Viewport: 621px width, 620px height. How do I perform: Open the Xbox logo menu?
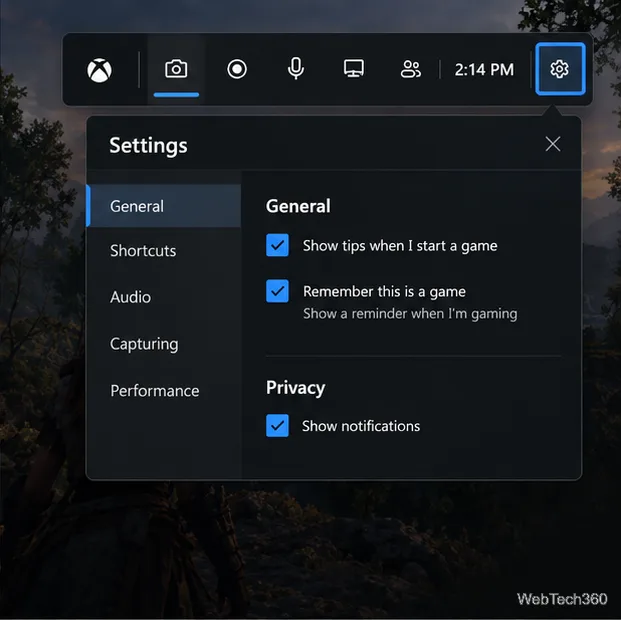coord(99,70)
